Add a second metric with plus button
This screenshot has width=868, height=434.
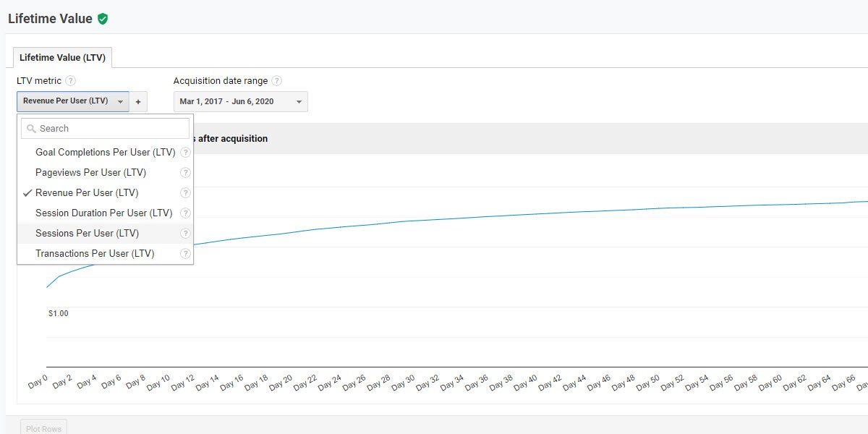pos(138,102)
